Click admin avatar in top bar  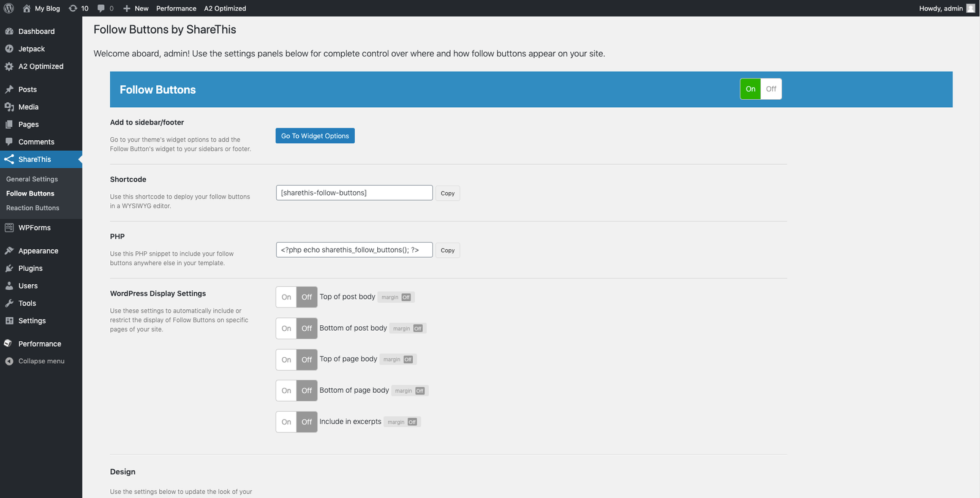click(x=970, y=8)
